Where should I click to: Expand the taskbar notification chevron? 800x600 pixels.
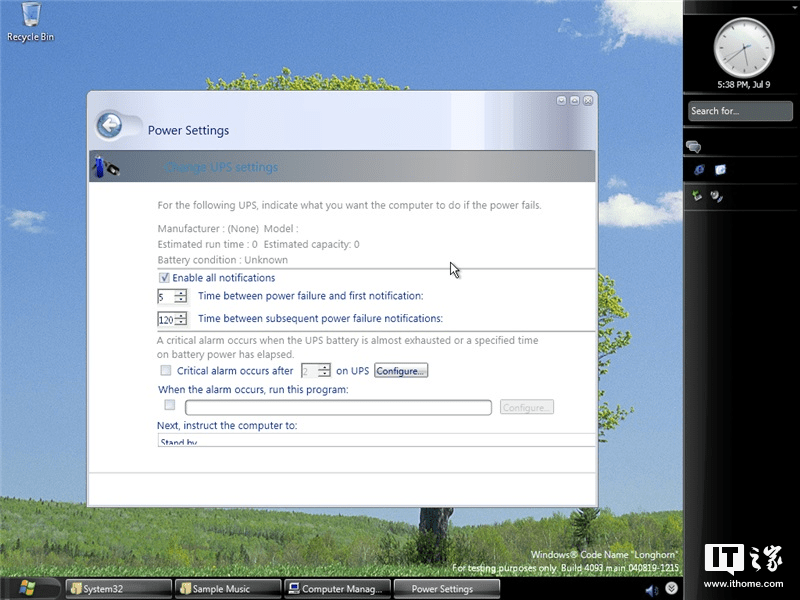click(671, 589)
